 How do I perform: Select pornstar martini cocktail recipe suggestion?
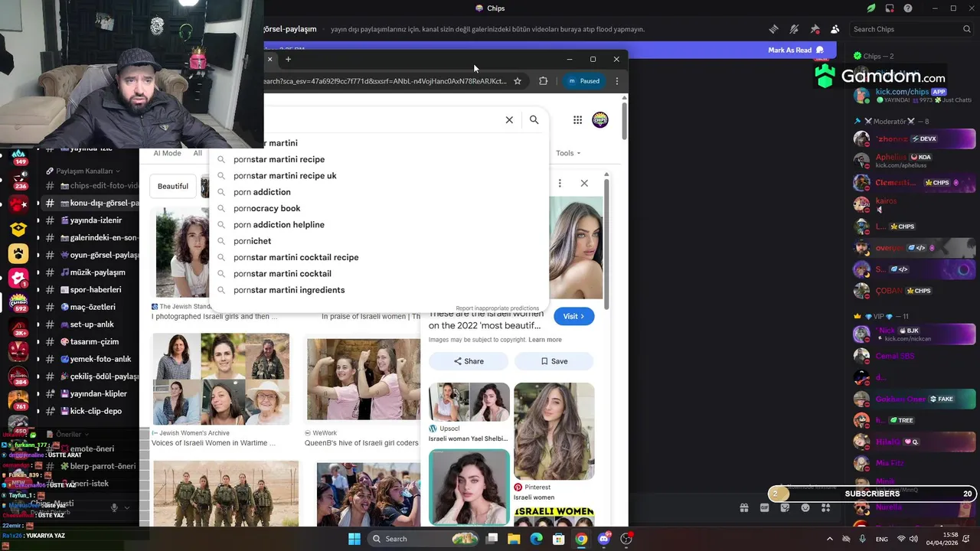click(379, 257)
